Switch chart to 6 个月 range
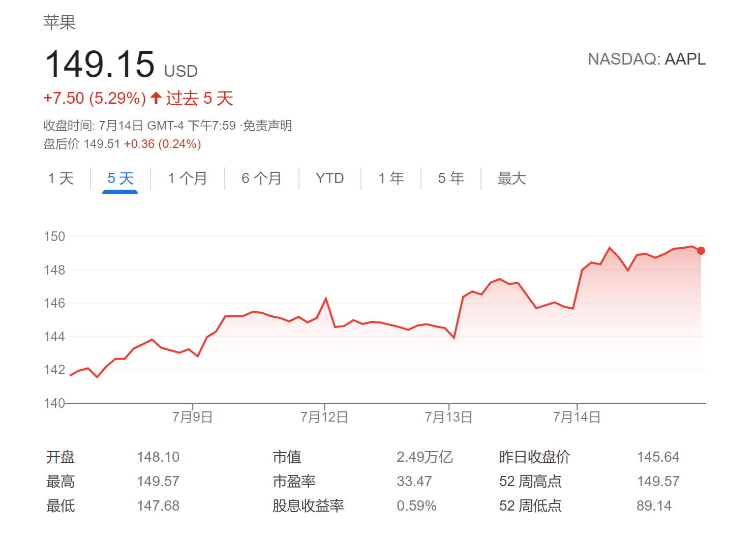This screenshot has width=756, height=537. pos(261,178)
